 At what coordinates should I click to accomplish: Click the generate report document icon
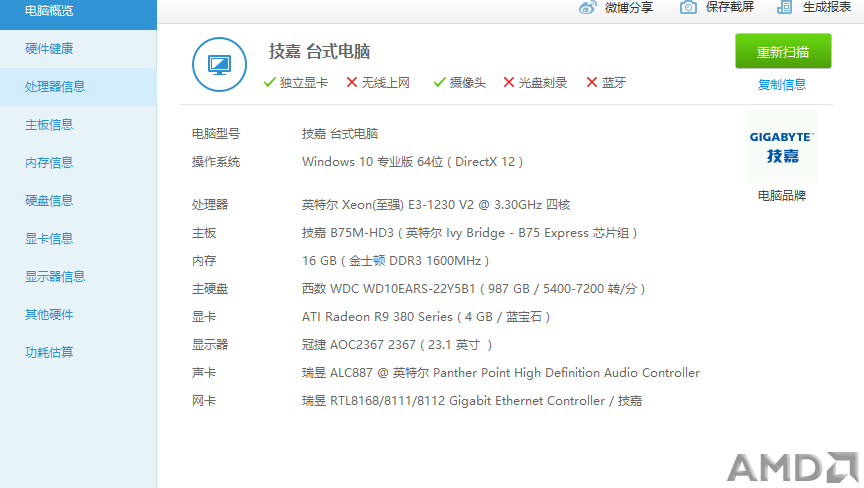[785, 7]
